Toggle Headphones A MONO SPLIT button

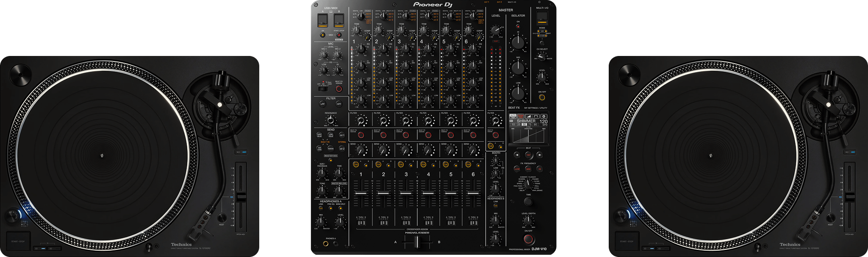[341, 208]
